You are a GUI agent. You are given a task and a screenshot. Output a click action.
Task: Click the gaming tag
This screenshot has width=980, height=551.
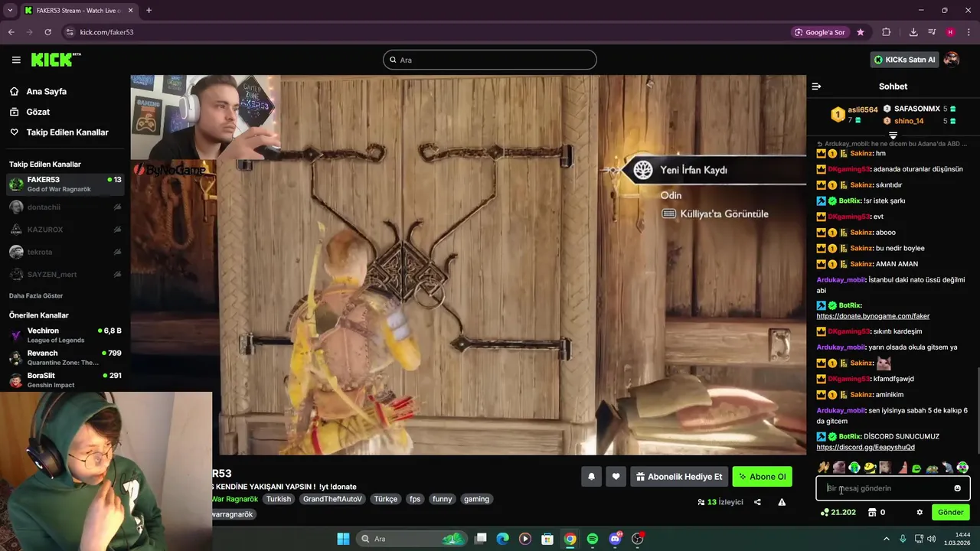point(476,499)
